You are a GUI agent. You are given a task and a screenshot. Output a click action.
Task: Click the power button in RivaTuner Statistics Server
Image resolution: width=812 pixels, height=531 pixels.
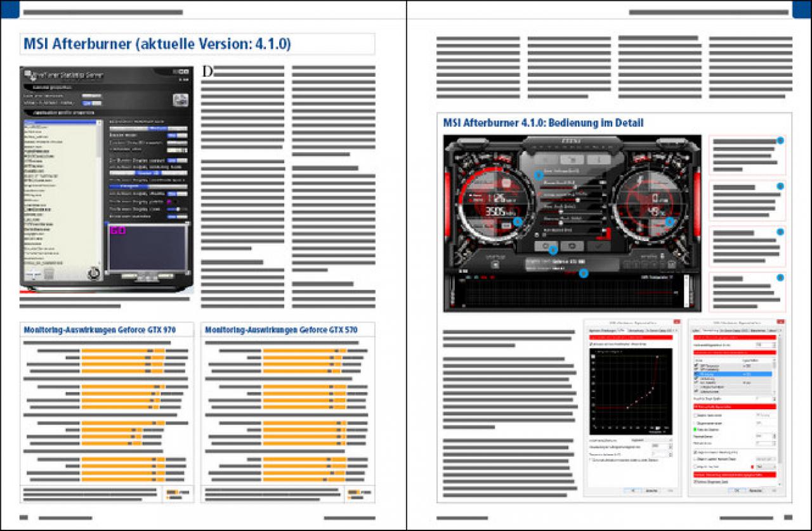tap(93, 273)
